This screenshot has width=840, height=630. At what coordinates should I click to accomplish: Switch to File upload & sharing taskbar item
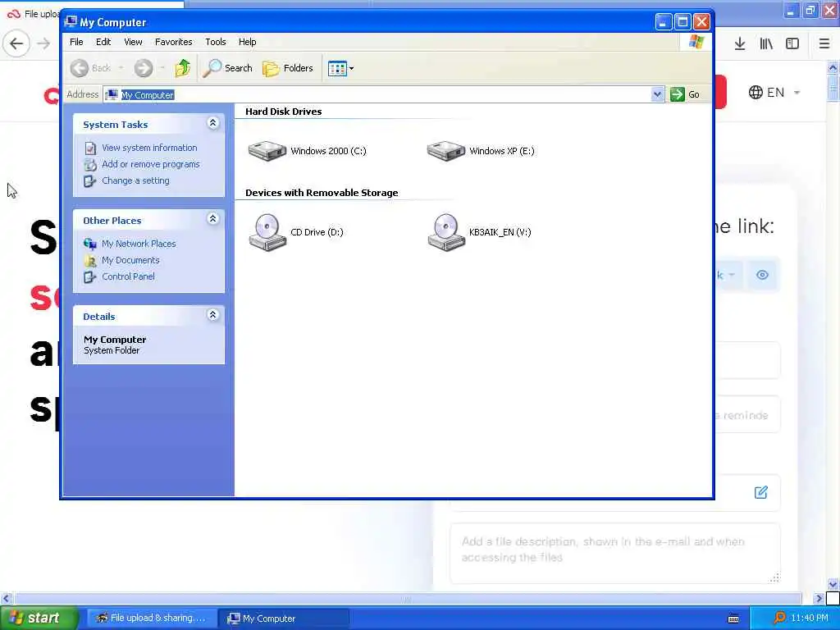click(x=151, y=619)
